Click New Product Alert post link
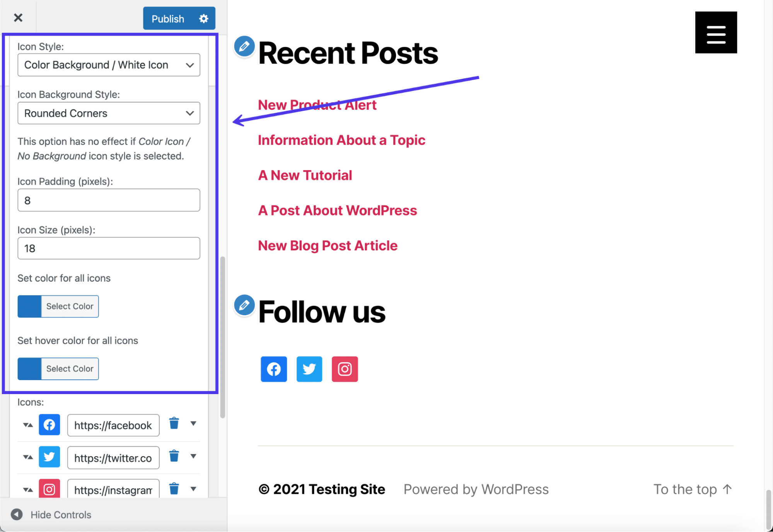The width and height of the screenshot is (773, 532). pos(317,104)
